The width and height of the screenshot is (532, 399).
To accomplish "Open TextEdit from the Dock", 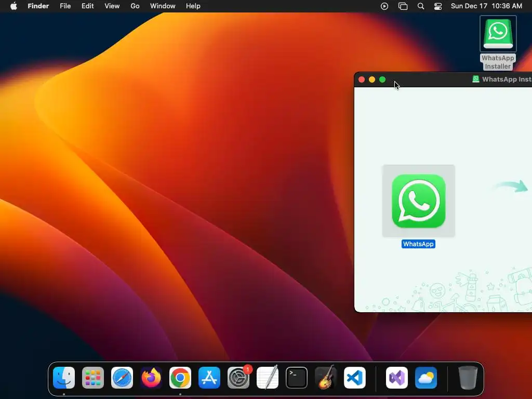I will point(268,378).
